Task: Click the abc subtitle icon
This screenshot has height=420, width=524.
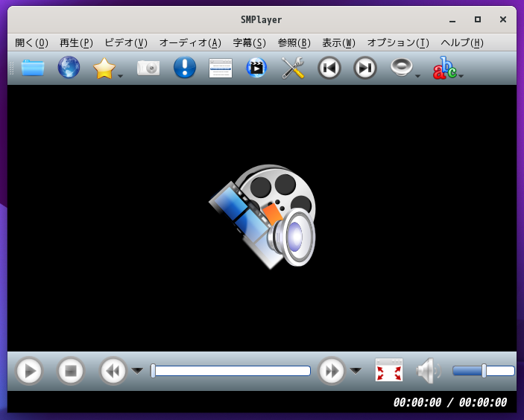Action: coord(444,68)
